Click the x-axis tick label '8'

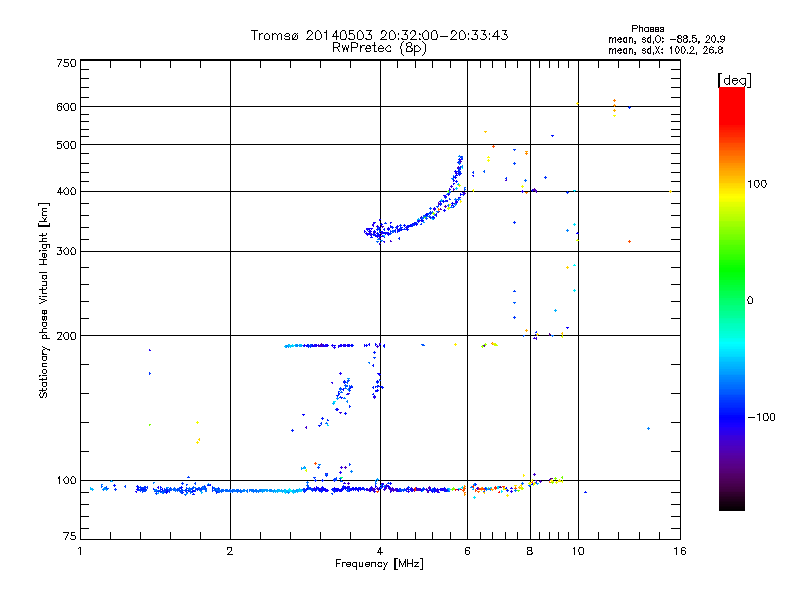[x=530, y=551]
